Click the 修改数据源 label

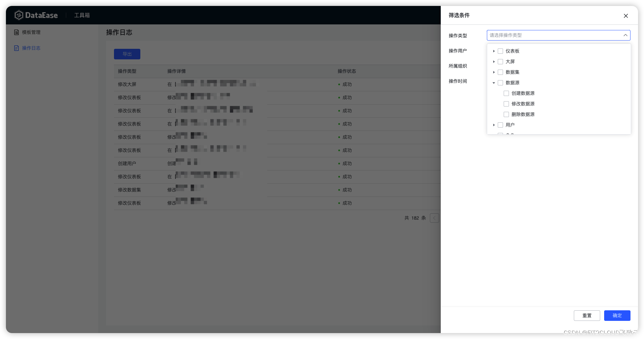[523, 104]
